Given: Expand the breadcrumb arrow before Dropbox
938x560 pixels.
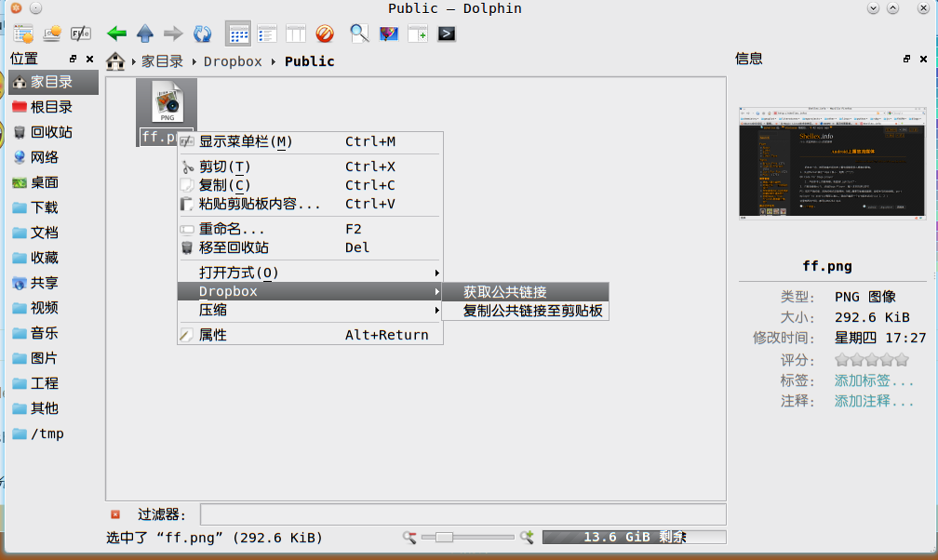Looking at the screenshot, I should pos(194,61).
